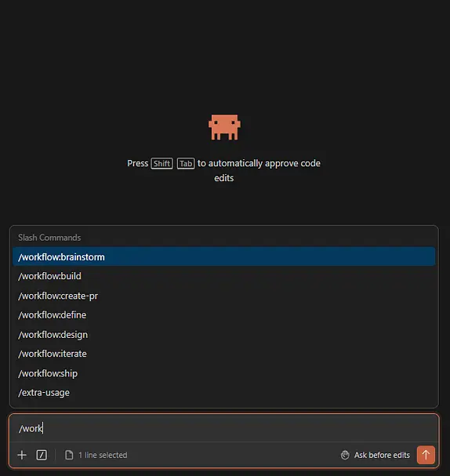Viewport: 450px width, 476px height.
Task: Focus the prompt input containing /work
Action: click(224, 428)
